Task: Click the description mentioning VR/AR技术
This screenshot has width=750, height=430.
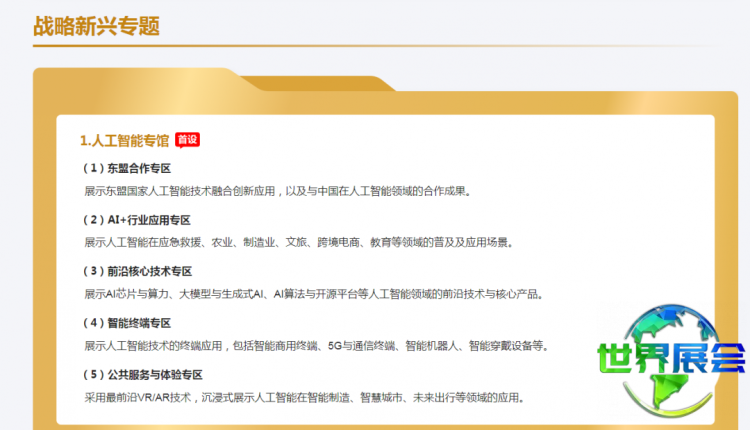Action: (304, 398)
